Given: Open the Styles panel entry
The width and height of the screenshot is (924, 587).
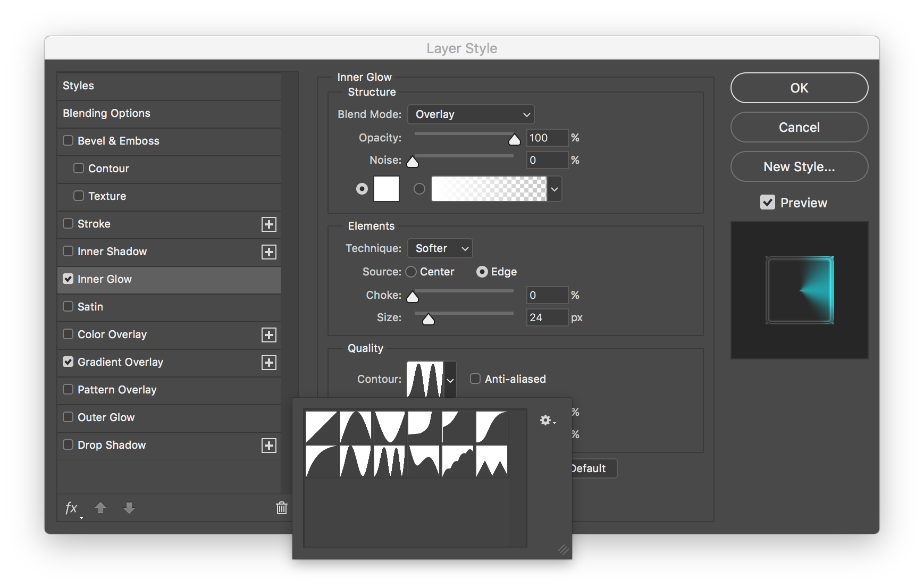Looking at the screenshot, I should coord(78,86).
